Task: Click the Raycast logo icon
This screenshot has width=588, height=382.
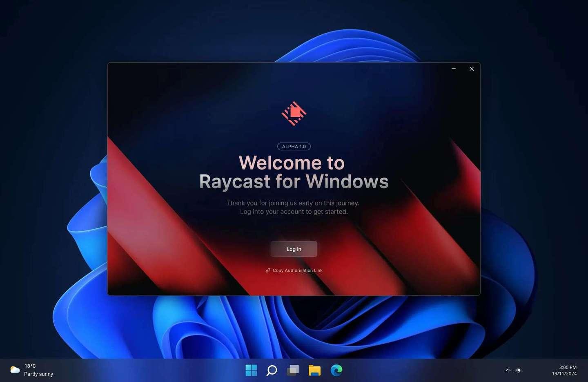Action: (294, 113)
